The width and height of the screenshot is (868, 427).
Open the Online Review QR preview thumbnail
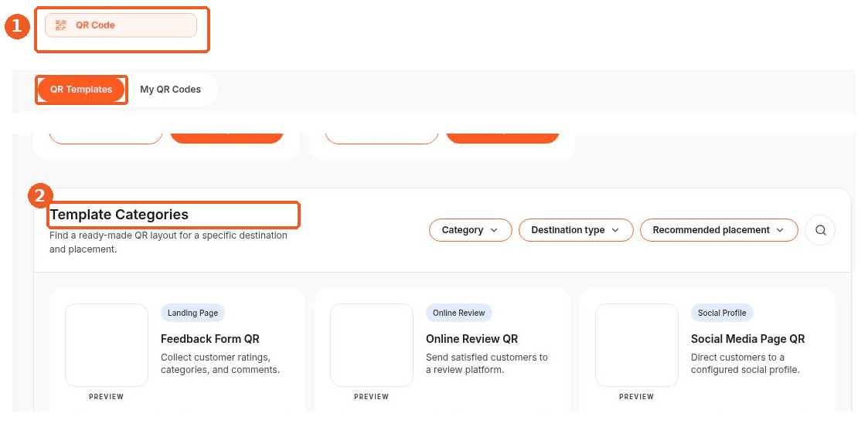(372, 345)
